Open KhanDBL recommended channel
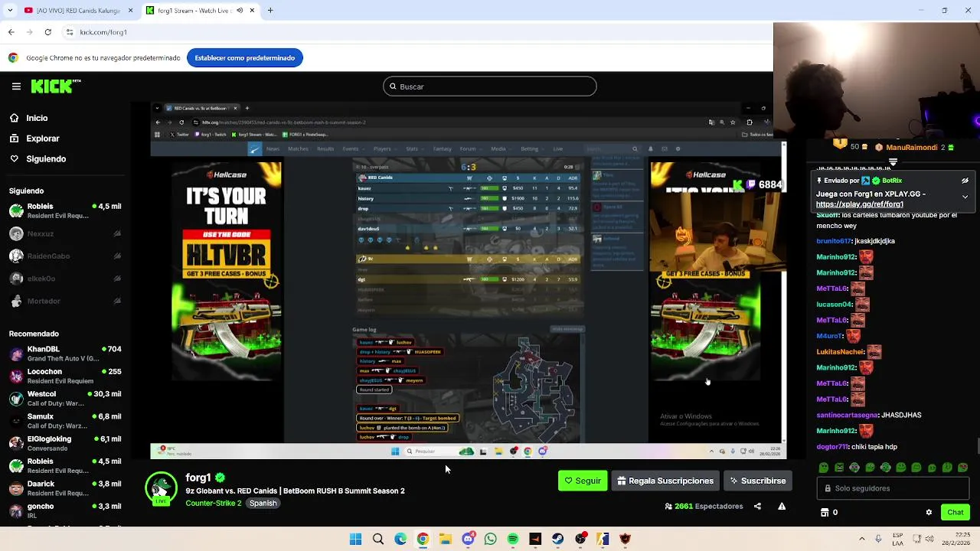Image resolution: width=980 pixels, height=551 pixels. click(x=65, y=354)
